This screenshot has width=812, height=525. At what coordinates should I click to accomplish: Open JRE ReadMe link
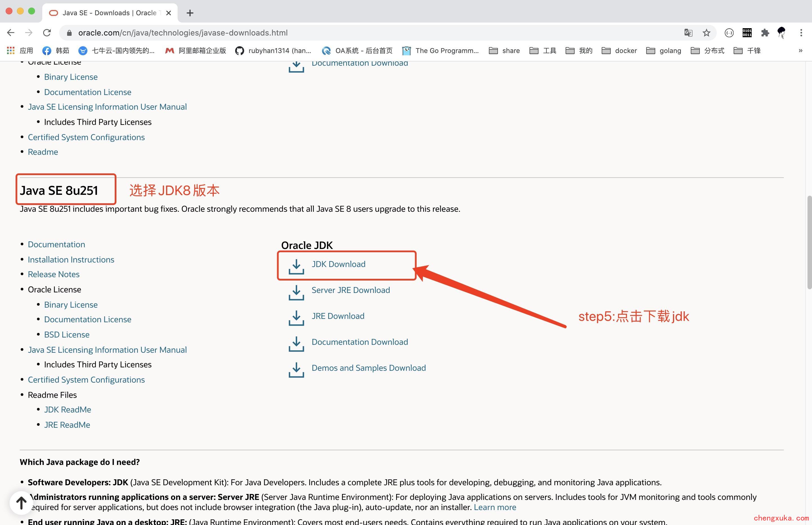(x=67, y=425)
